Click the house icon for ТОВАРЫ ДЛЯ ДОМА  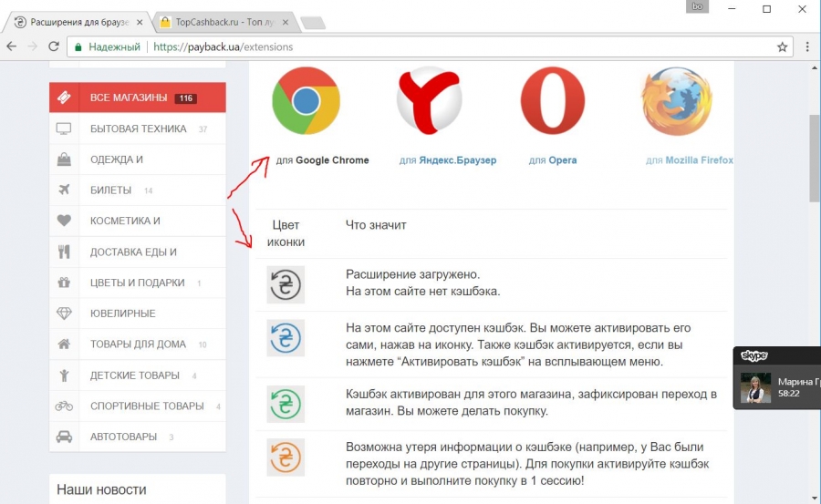(x=64, y=344)
